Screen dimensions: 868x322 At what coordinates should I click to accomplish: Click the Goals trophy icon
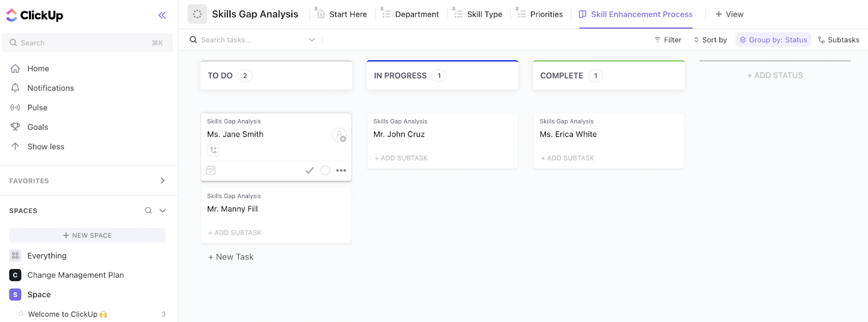pos(15,127)
